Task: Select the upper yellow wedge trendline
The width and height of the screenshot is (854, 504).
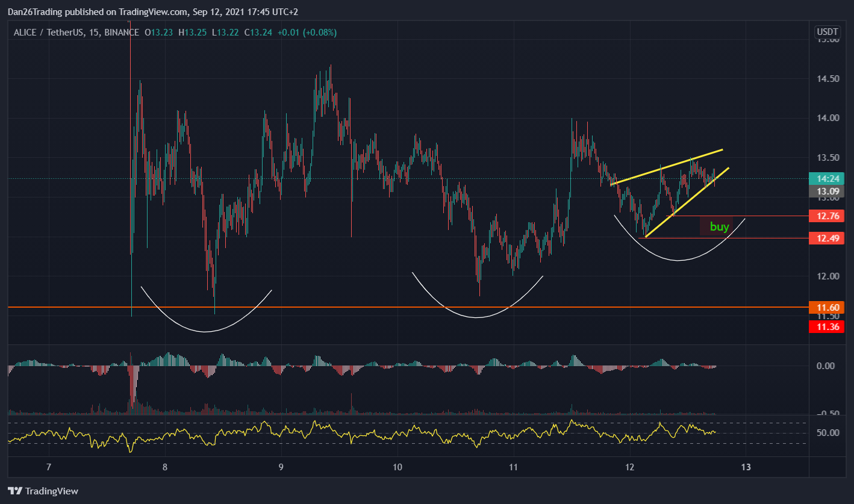Action: coord(666,167)
